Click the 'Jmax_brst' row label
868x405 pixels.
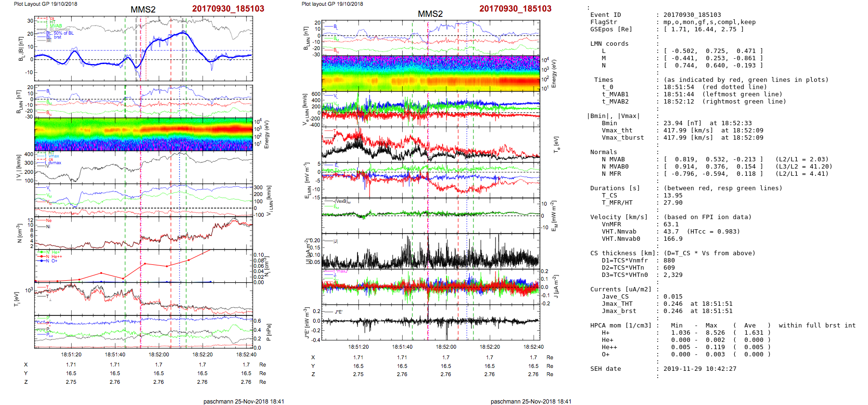tap(619, 311)
